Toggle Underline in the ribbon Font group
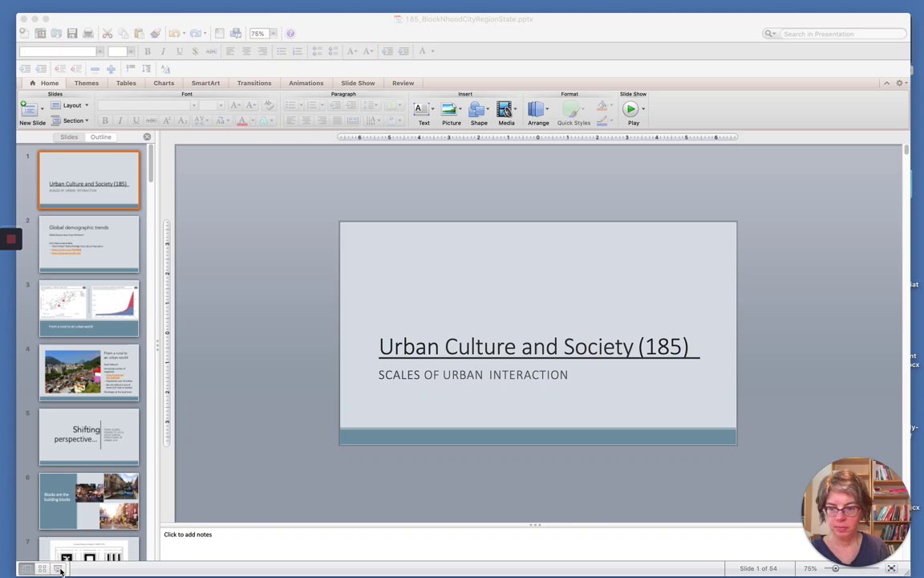924x578 pixels. [136, 120]
